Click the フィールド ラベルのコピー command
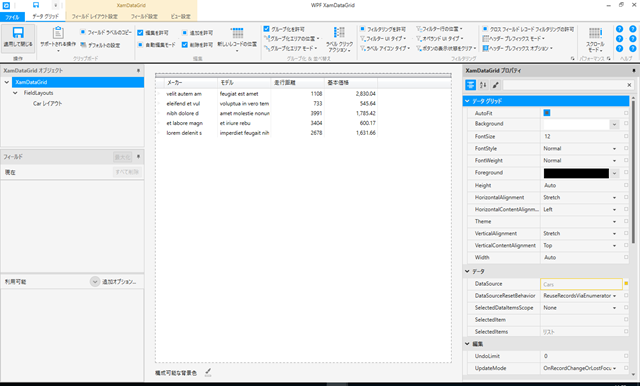This screenshot has height=386, width=640. click(x=106, y=32)
